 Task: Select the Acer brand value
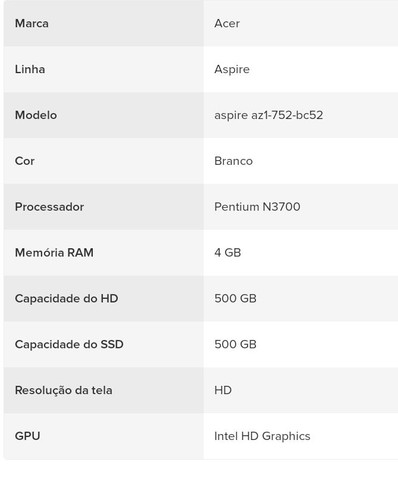[x=227, y=23]
